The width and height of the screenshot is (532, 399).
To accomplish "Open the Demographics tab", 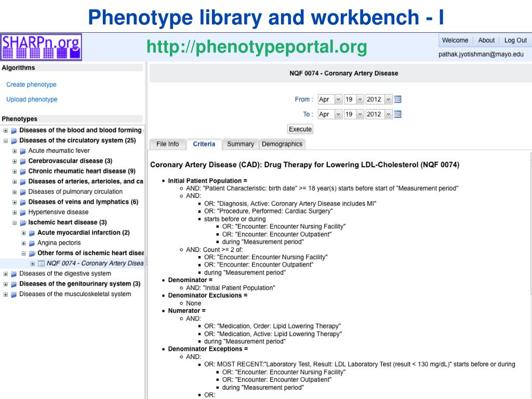I will tap(282, 144).
